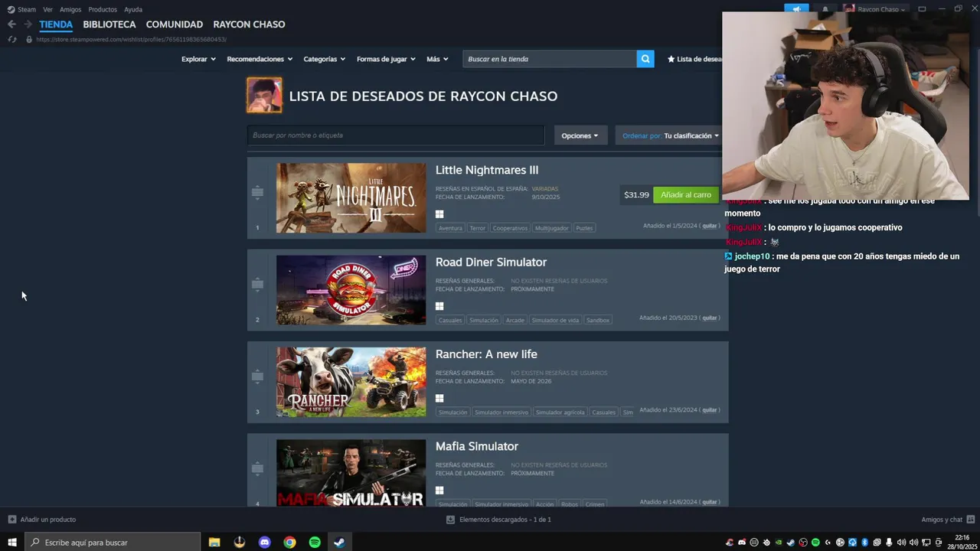Click Windows platform icon under Rancher: A new life
Screen dimensions: 980x551
[439, 398]
